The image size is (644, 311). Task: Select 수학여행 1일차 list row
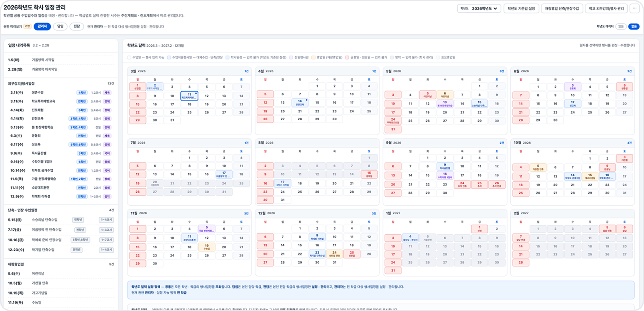tap(61, 162)
